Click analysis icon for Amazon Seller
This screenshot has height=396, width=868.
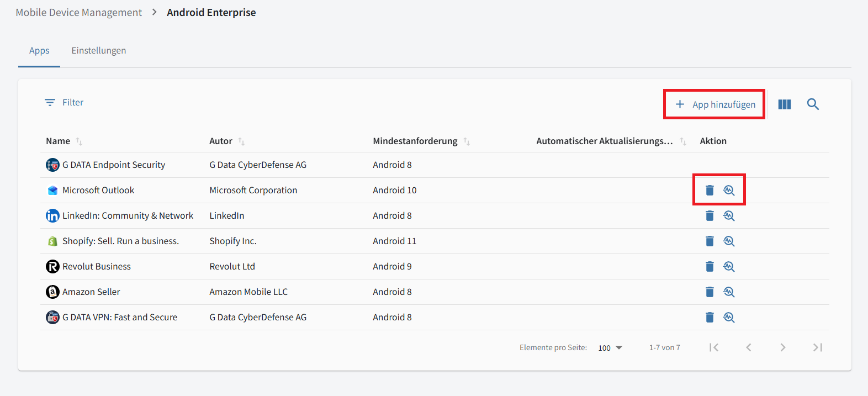point(729,292)
